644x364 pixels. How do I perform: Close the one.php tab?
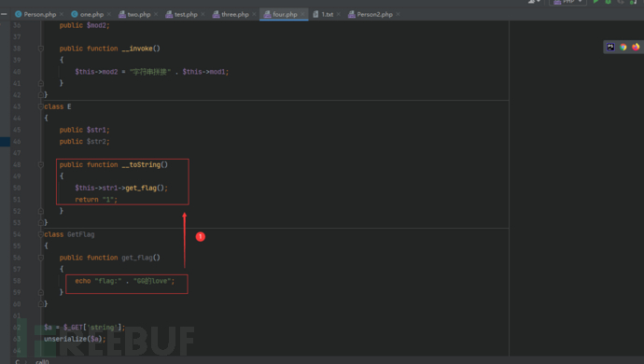click(109, 14)
